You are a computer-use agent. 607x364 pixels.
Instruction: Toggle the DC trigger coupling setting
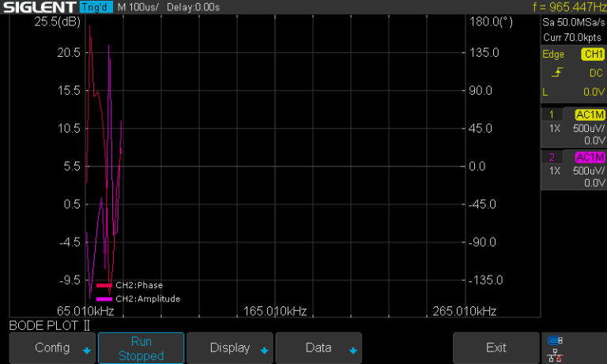pos(596,73)
